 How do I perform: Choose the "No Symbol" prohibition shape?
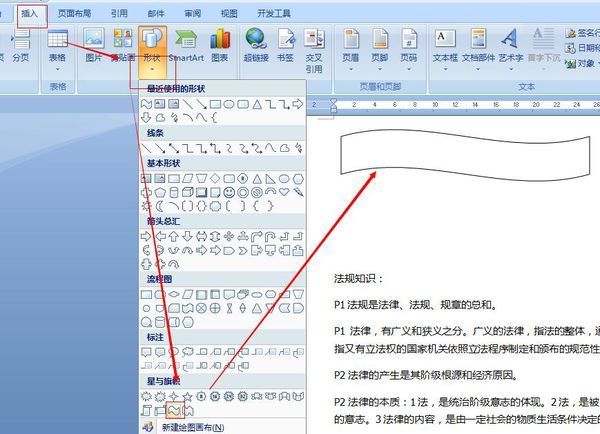[256, 193]
